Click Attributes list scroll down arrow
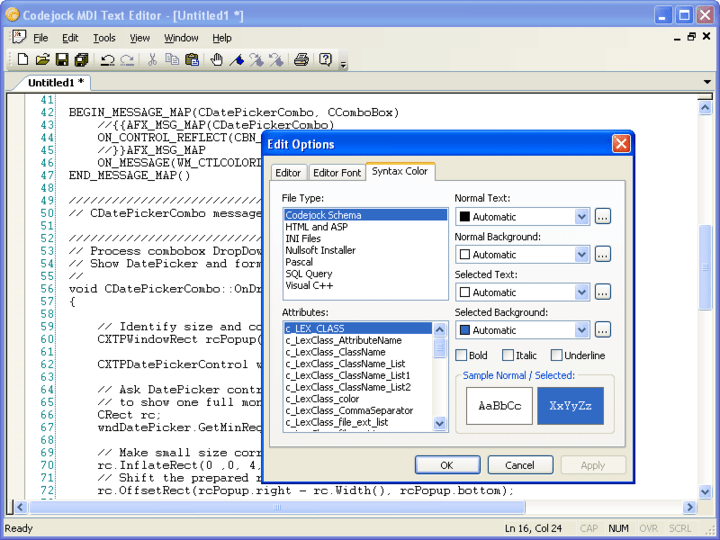Screen dimensions: 720x540 tap(439, 423)
